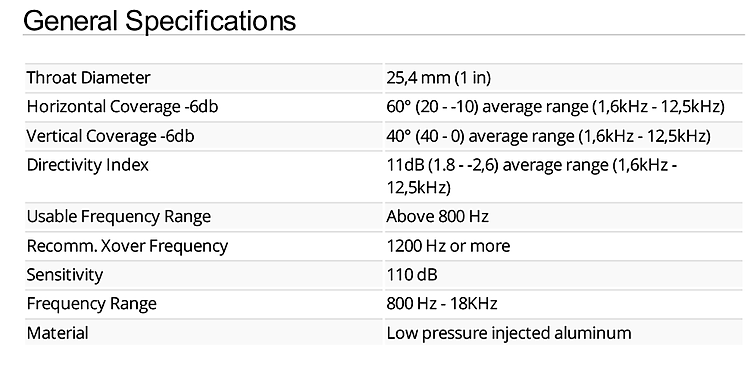The width and height of the screenshot is (750, 366).
Task: Select the Usable Frequency Range label
Action: pos(119,217)
